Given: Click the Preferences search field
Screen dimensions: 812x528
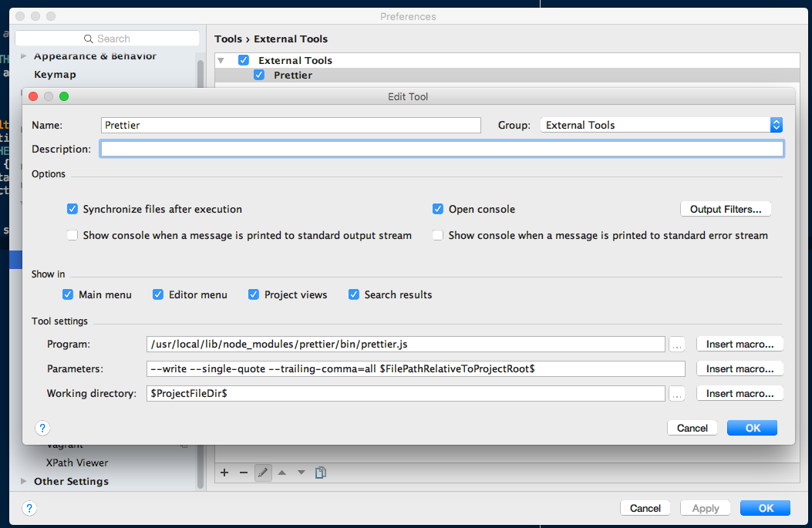Looking at the screenshot, I should 106,38.
